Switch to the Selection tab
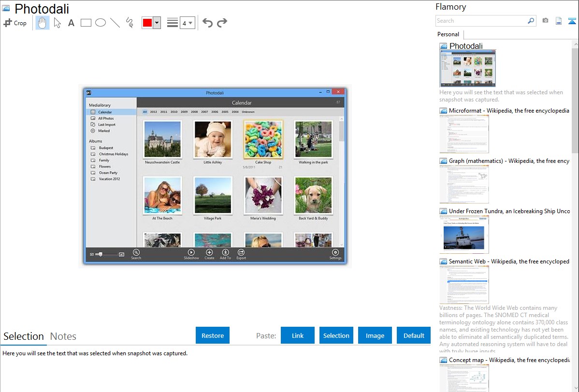This screenshot has height=392, width=579. (x=24, y=336)
